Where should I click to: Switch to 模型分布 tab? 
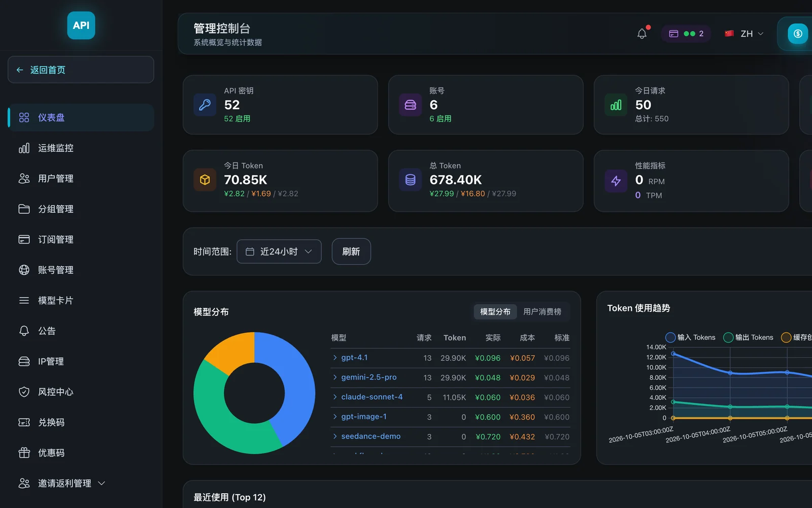point(495,311)
